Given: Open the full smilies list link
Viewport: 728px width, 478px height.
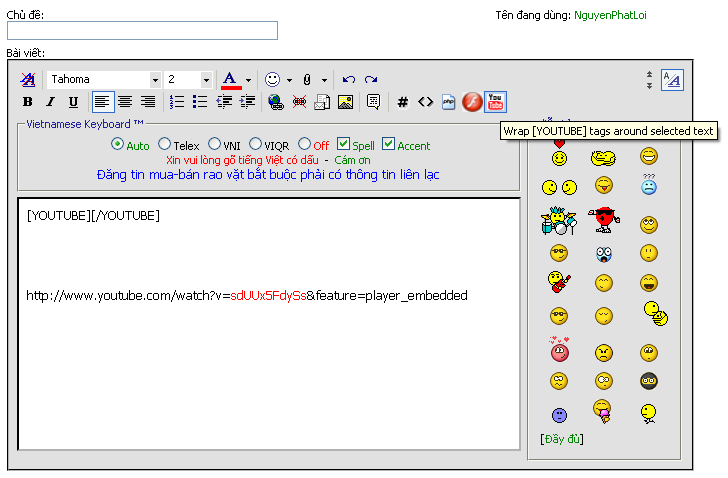Looking at the screenshot, I should click(x=561, y=439).
